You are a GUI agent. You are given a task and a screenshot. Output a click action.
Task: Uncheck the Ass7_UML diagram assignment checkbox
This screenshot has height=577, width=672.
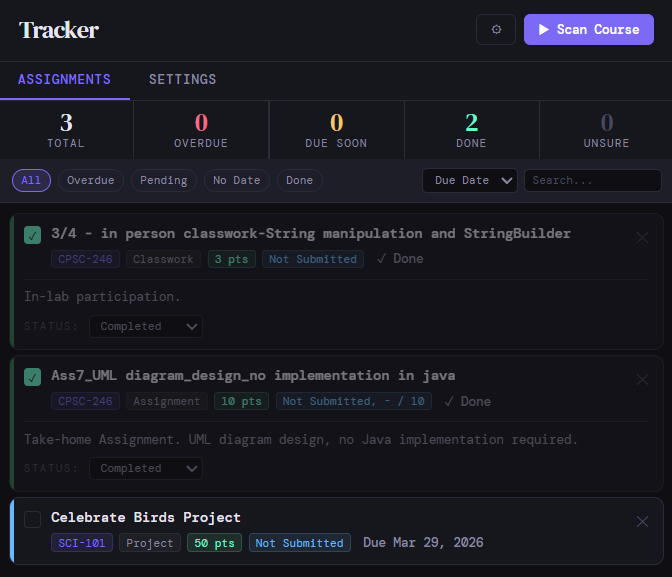(x=33, y=377)
